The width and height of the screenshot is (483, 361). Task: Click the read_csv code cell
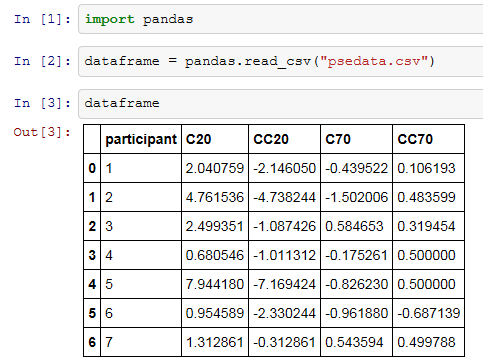(281, 62)
